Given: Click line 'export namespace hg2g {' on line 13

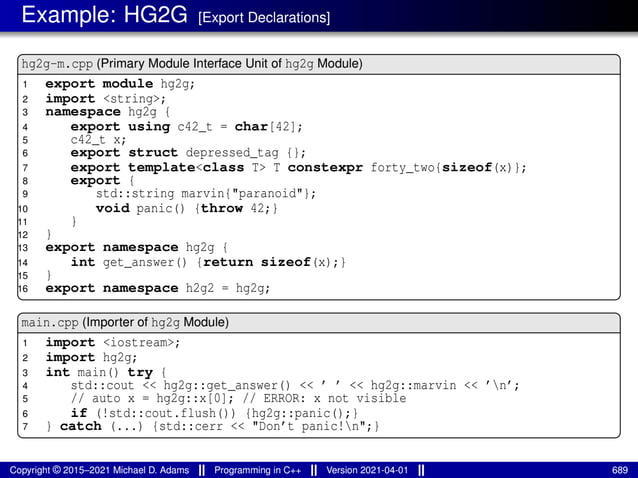Looking at the screenshot, I should click(137, 247).
